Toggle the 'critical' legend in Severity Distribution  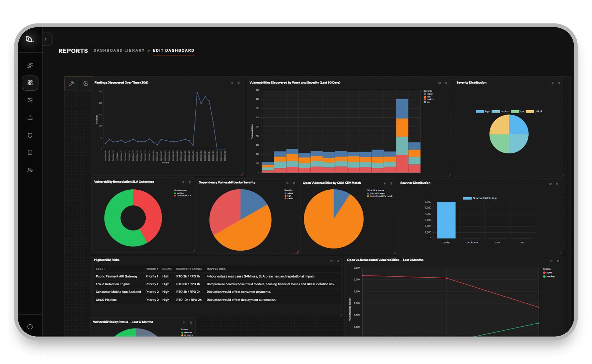point(533,111)
